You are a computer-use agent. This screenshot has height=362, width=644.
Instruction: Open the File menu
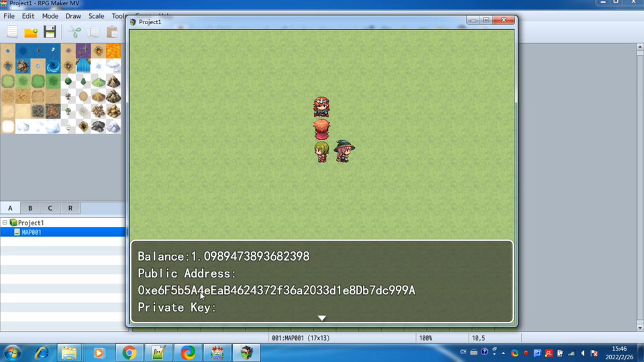coord(9,16)
